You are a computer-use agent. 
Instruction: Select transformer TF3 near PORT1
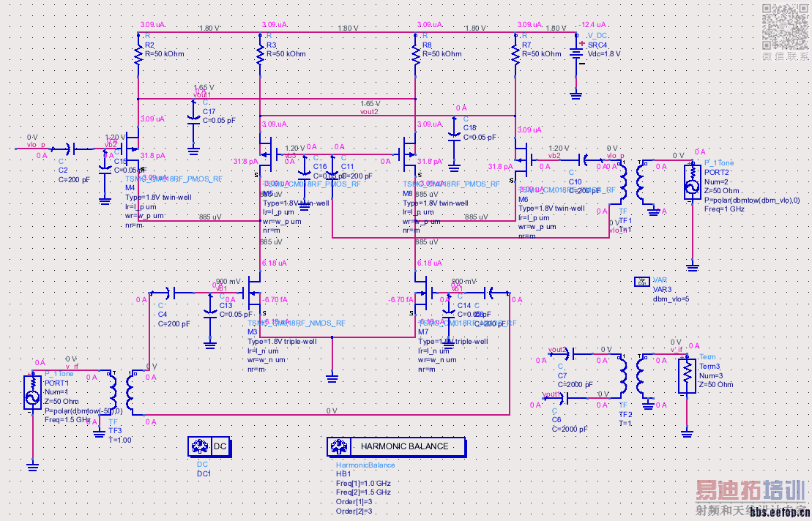(122, 391)
